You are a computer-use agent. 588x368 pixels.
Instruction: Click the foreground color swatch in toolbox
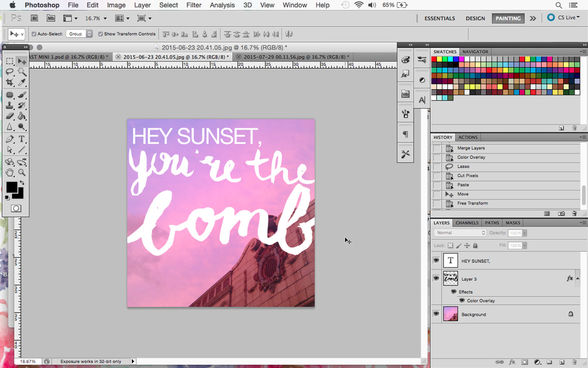(12, 187)
